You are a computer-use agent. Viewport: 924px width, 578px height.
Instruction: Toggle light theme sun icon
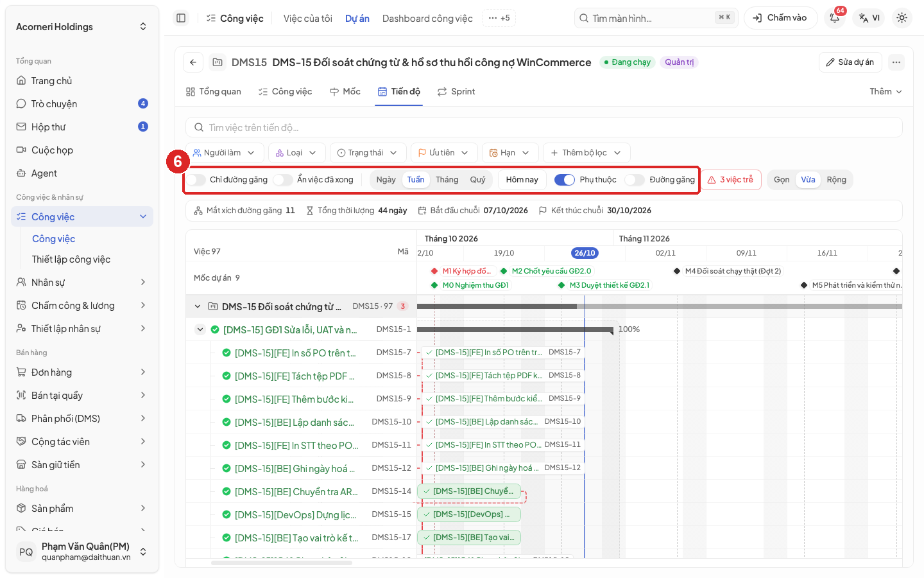tap(902, 18)
